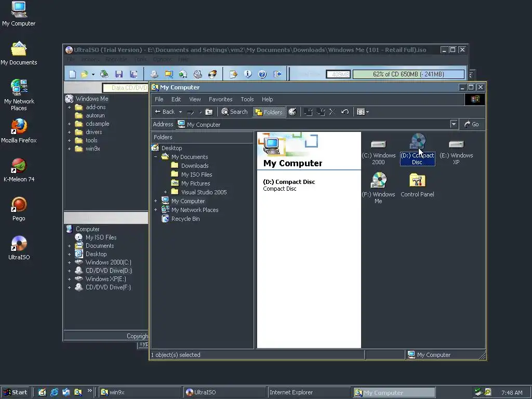Open the File menu in My Computer window

pos(159,99)
